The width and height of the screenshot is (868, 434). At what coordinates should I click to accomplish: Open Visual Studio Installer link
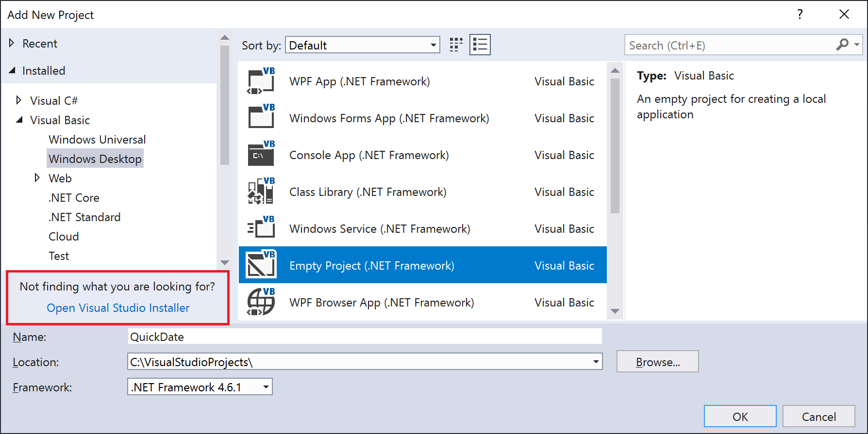tap(118, 308)
